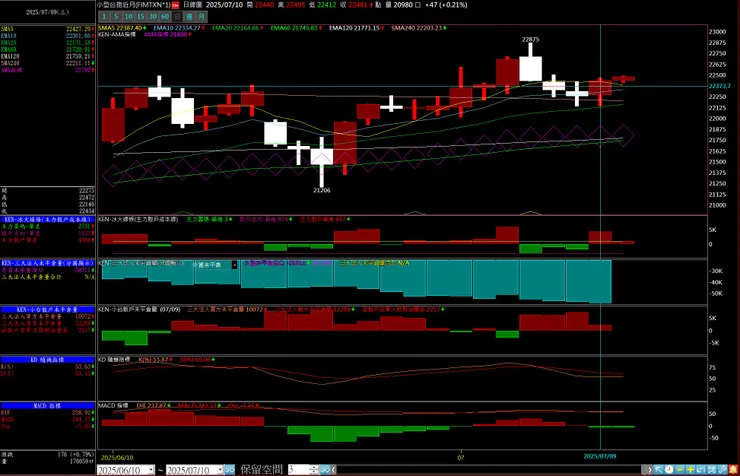Click the 22875 high price label

[x=530, y=40]
